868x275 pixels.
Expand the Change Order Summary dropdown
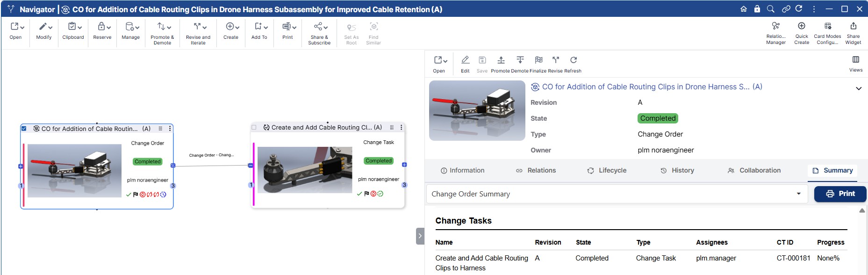click(x=798, y=194)
